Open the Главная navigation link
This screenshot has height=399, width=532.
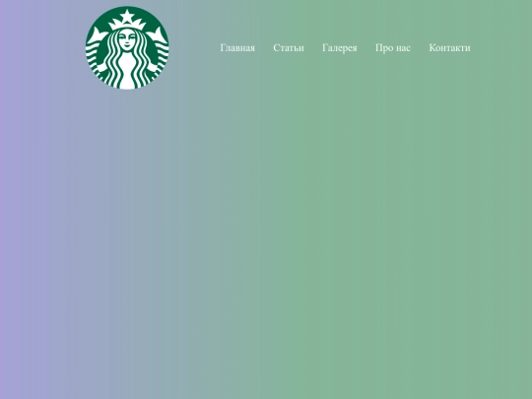click(237, 48)
